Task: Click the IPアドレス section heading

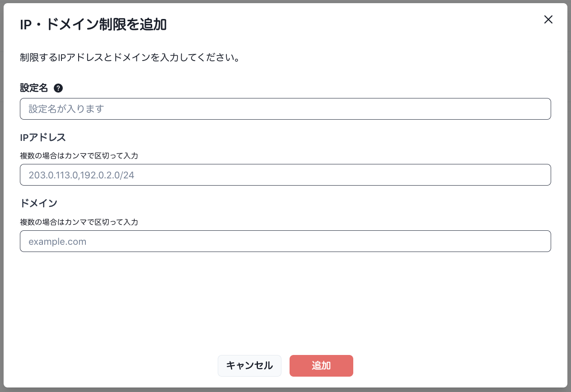Action: coord(42,137)
